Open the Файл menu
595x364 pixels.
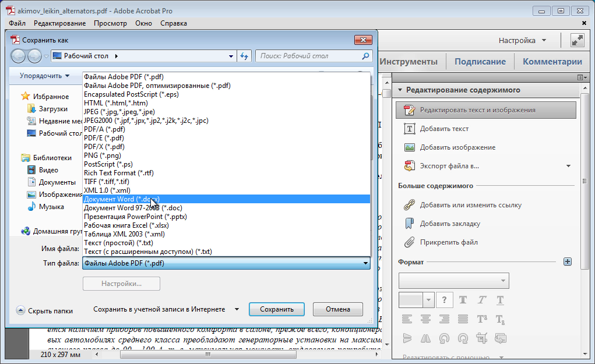click(x=17, y=23)
